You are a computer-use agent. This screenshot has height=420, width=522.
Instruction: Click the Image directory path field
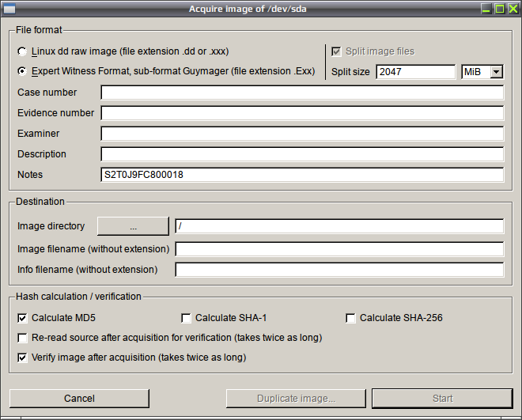(x=339, y=226)
